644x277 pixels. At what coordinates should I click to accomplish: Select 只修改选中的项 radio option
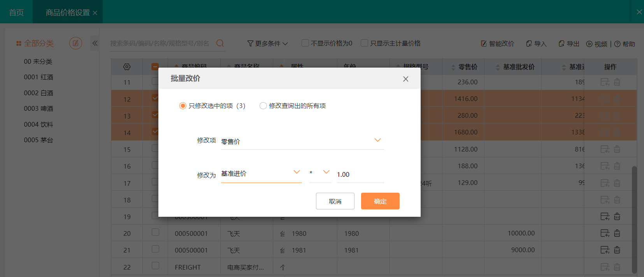click(x=183, y=106)
